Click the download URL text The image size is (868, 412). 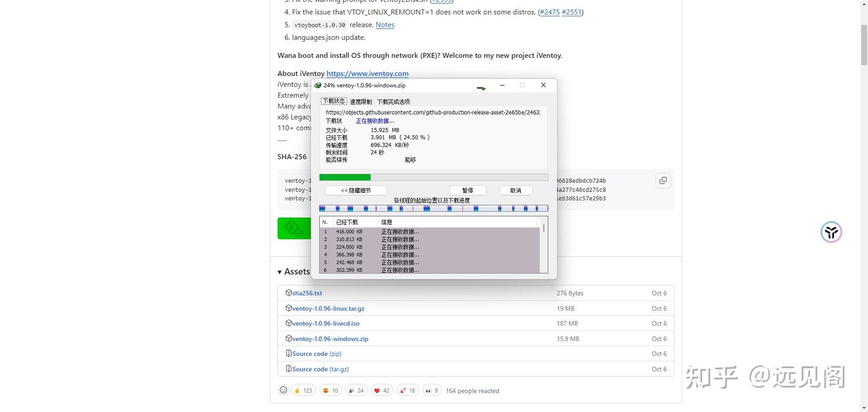click(x=433, y=112)
